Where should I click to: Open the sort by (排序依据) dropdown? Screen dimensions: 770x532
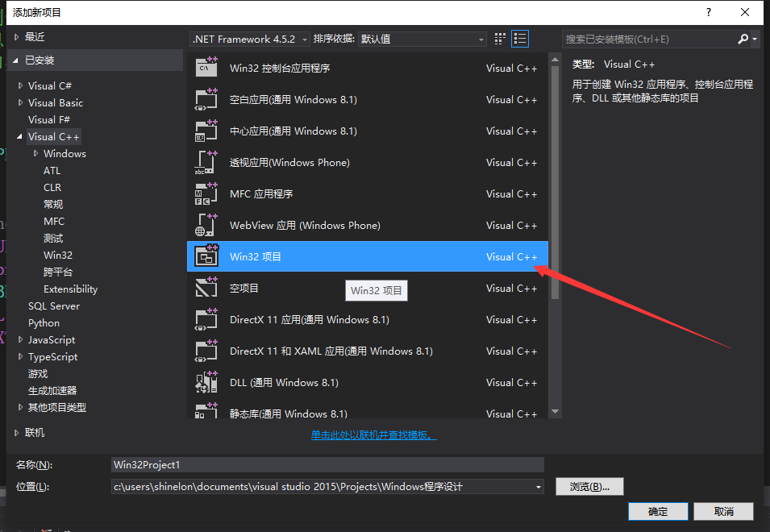[x=422, y=39]
